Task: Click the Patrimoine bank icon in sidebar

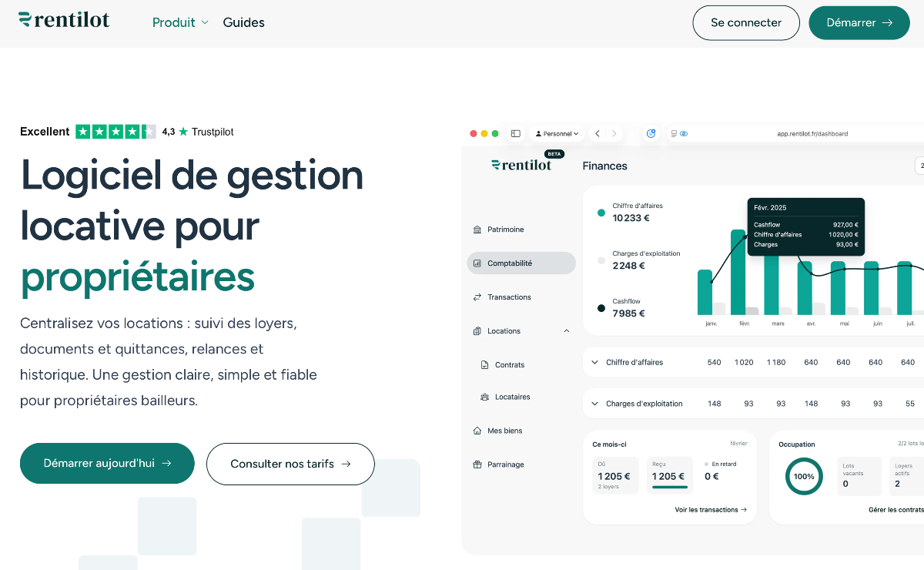Action: pos(477,230)
